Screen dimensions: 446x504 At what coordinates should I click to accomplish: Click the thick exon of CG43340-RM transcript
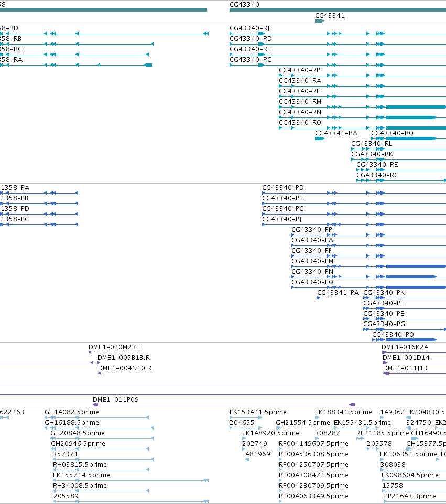pyautogui.click(x=416, y=107)
